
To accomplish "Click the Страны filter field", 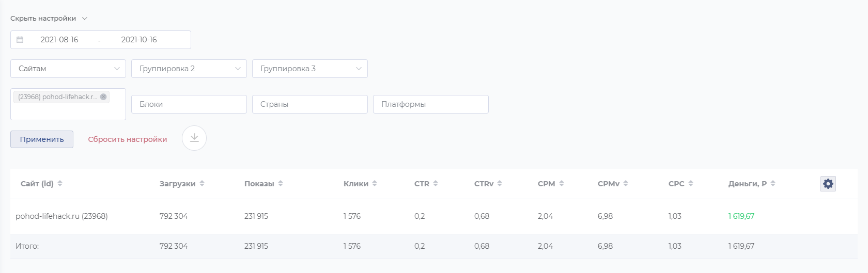I will pos(310,104).
